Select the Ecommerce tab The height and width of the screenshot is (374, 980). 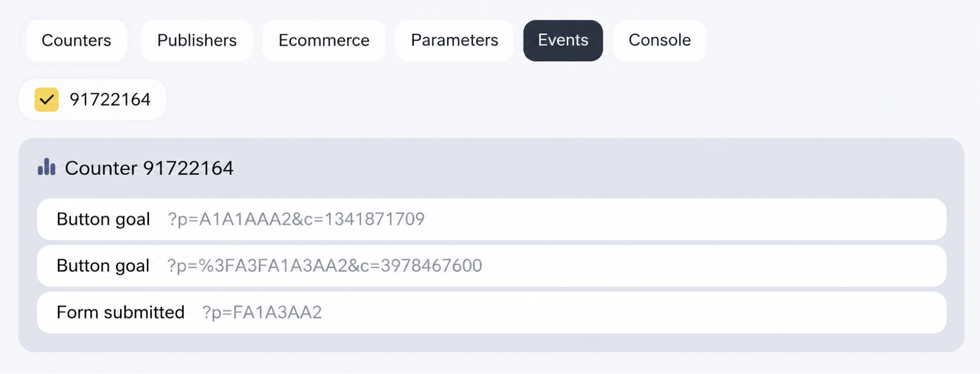coord(324,40)
